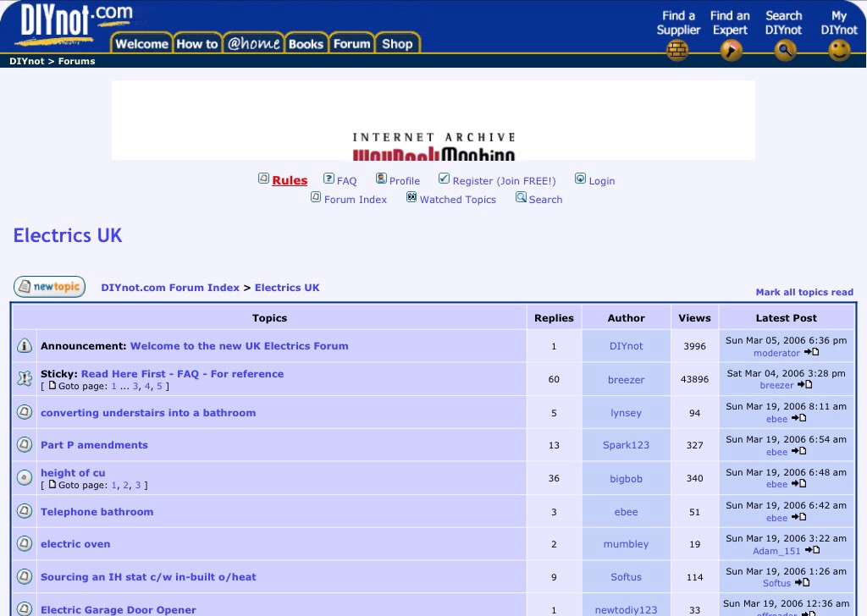867x616 pixels.
Task: Click the Announcement info icon in first row
Action: [x=25, y=346]
